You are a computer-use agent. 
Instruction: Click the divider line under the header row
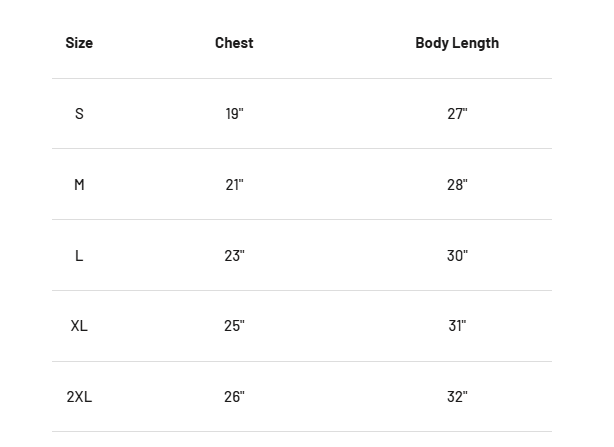point(302,78)
